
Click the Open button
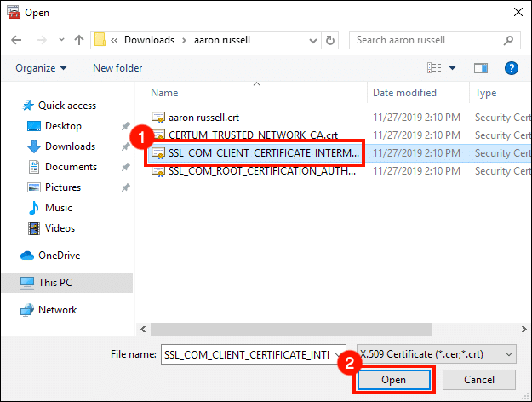[x=393, y=379]
